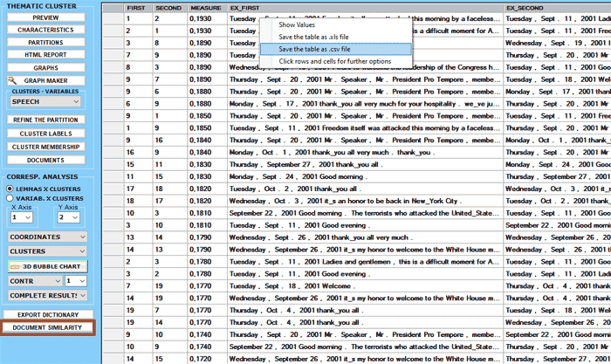
Task: Click the DOCUMENTS button
Action: (46, 160)
